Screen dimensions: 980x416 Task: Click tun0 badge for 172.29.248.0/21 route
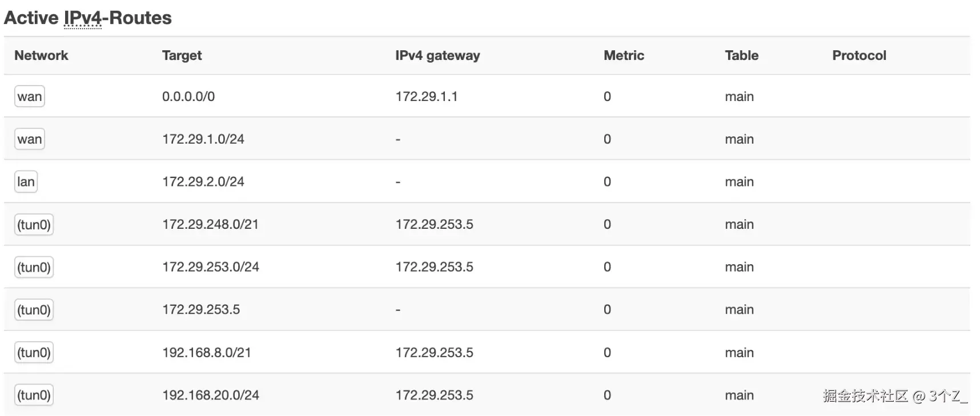[34, 225]
